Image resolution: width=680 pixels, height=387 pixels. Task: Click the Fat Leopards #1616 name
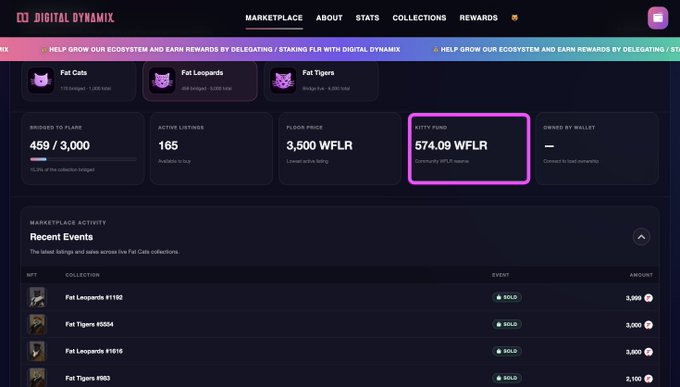coord(94,351)
